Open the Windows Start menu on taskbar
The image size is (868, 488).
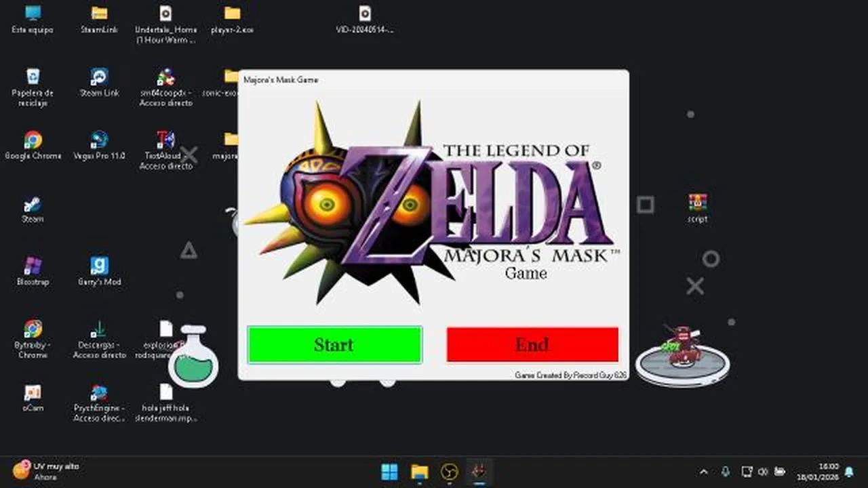click(389, 472)
